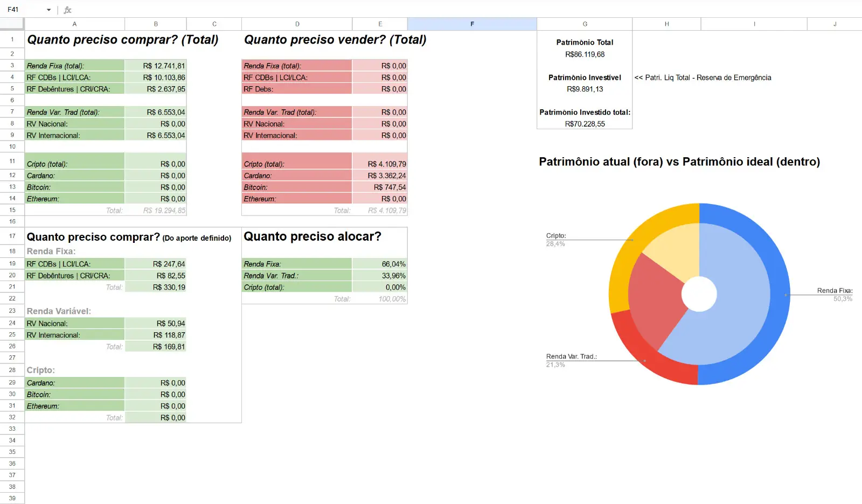Click the 'Quanto preciso comprar? (Total)' title cell
The width and height of the screenshot is (862, 504).
pos(123,39)
